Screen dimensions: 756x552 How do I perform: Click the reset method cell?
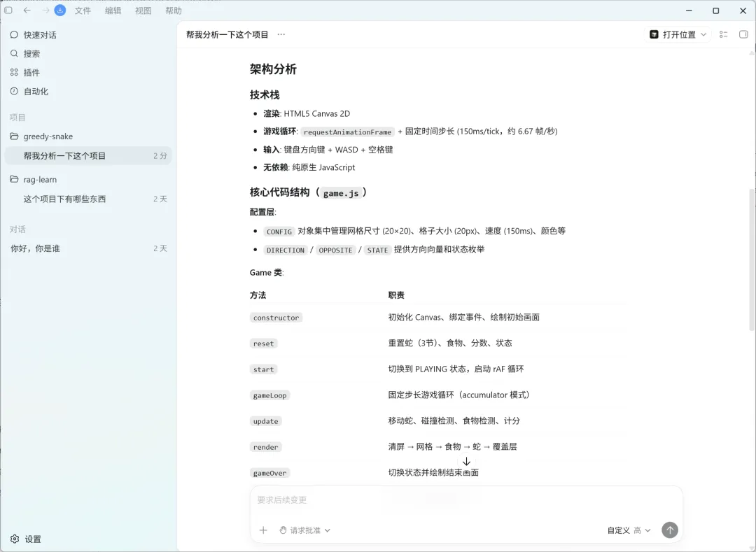pos(263,344)
